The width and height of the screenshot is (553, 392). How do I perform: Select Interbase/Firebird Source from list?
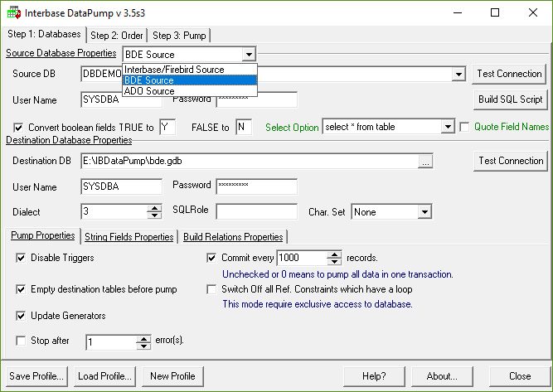pos(174,70)
